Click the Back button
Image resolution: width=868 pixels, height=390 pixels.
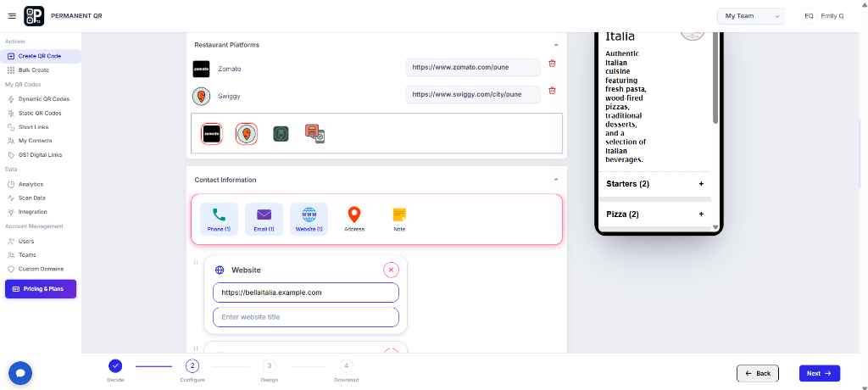757,373
